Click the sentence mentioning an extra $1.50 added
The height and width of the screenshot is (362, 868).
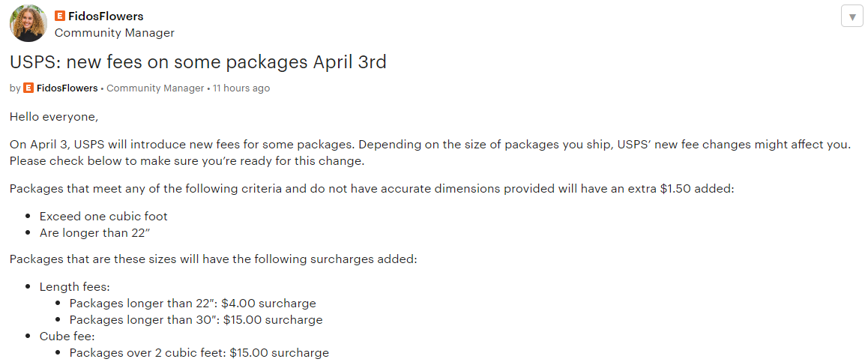click(372, 189)
